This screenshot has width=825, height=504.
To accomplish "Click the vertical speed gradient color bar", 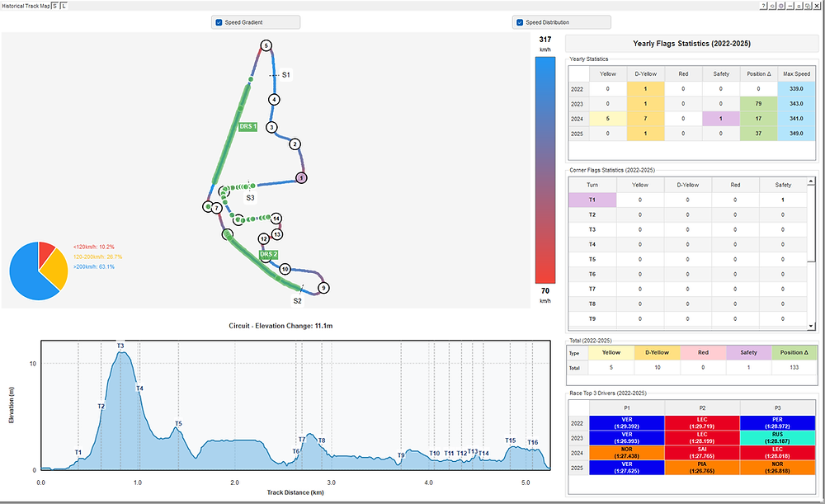I will [x=545, y=170].
